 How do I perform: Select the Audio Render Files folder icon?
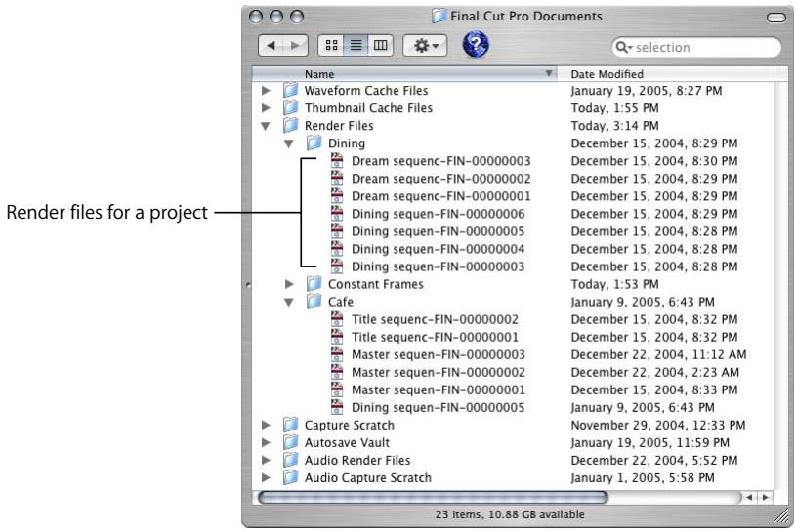(x=290, y=460)
